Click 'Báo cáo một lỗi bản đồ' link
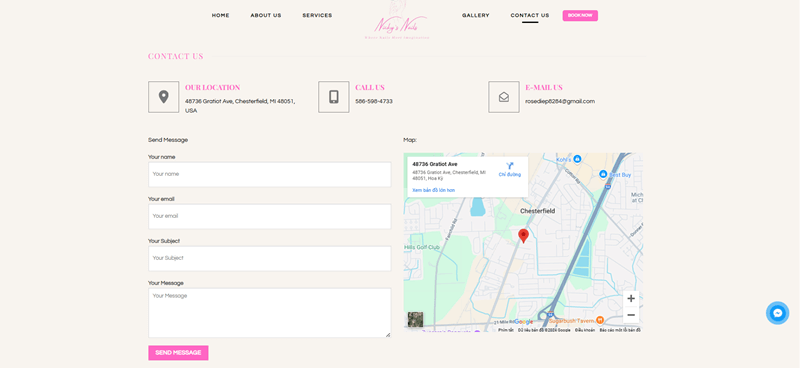Image resolution: width=800 pixels, height=368 pixels. pos(620,330)
